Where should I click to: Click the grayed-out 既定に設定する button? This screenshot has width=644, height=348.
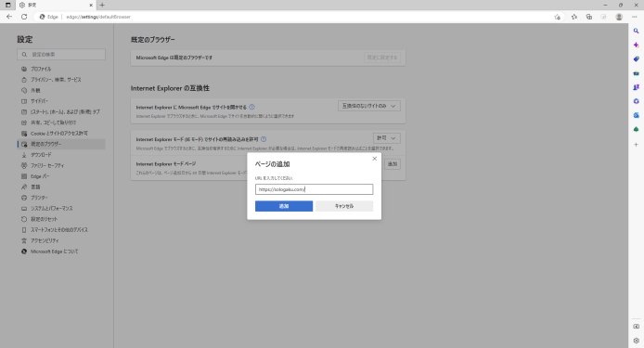(382, 58)
